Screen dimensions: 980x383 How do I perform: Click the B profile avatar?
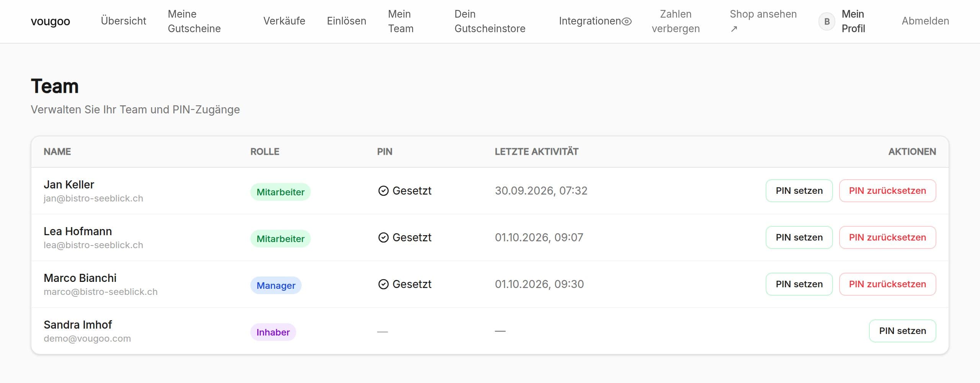827,21
